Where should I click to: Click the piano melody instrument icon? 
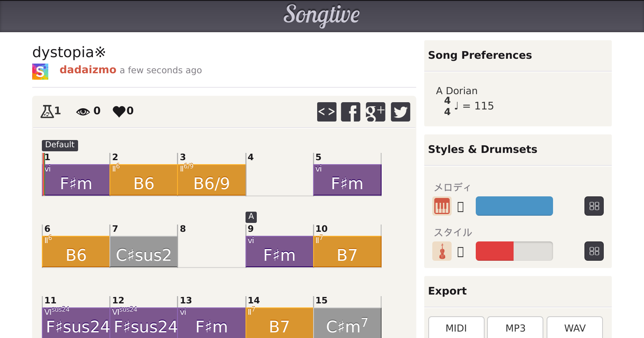click(442, 206)
